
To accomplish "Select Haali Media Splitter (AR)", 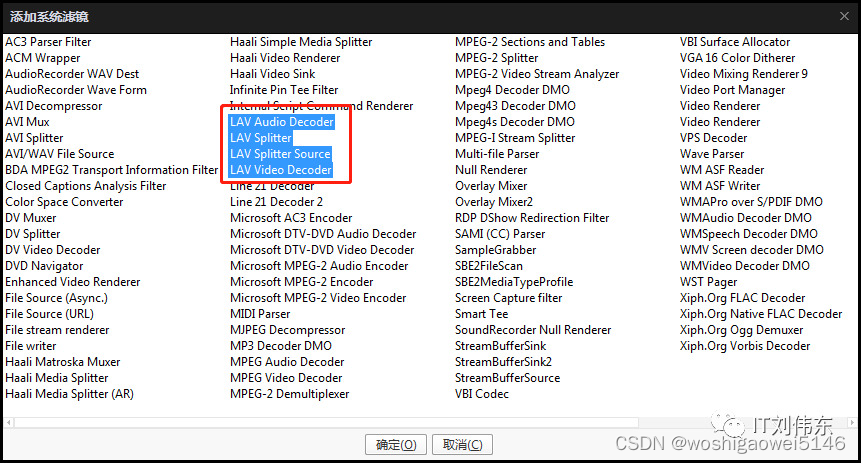I will tap(69, 394).
